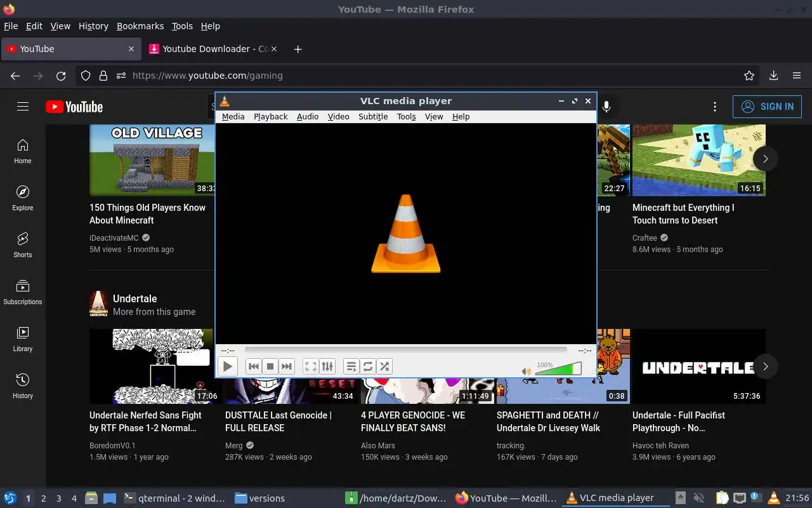
Task: Open qterminal from the taskbar
Action: tap(174, 498)
